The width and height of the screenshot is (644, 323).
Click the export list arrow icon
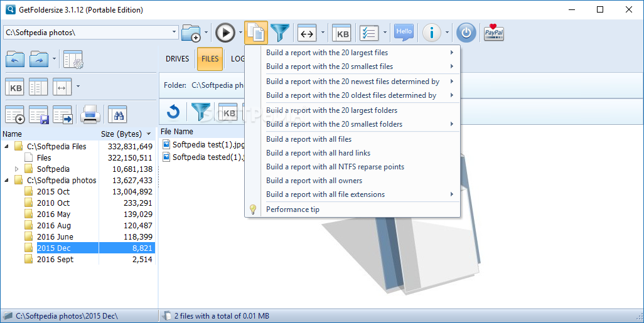click(x=62, y=115)
